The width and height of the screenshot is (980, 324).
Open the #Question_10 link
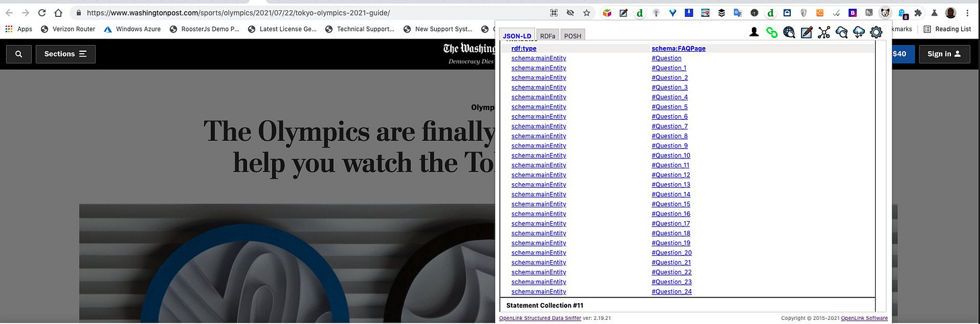point(671,156)
